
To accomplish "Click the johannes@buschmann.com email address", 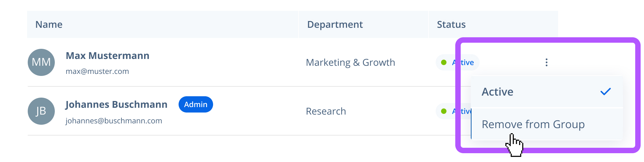I will click(x=114, y=121).
